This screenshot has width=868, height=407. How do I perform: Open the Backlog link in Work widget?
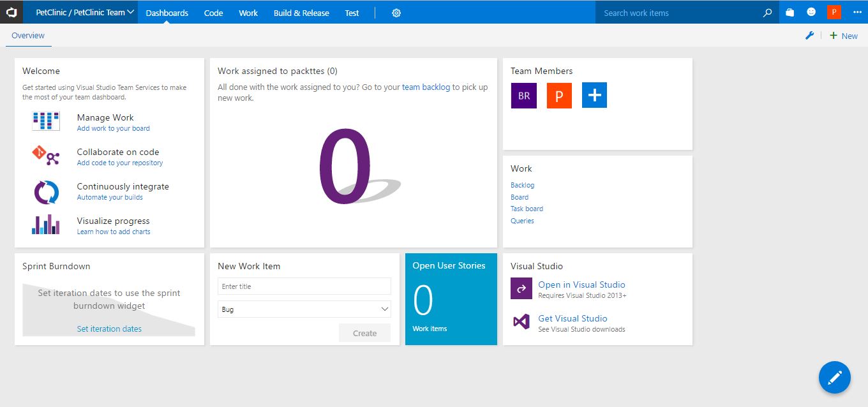(x=523, y=185)
